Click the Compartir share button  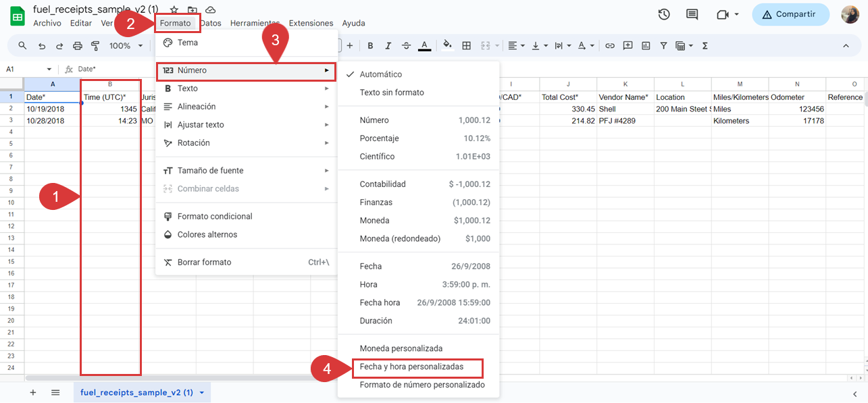(790, 14)
